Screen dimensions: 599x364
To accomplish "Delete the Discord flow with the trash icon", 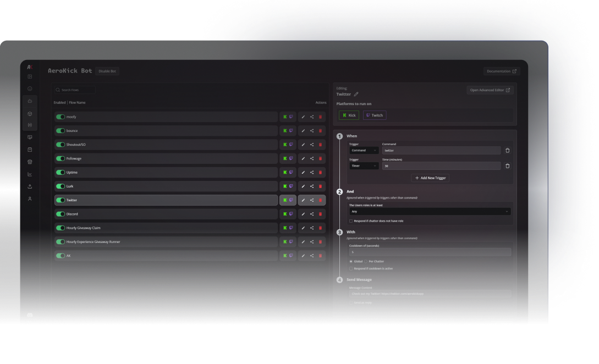I will point(321,213).
